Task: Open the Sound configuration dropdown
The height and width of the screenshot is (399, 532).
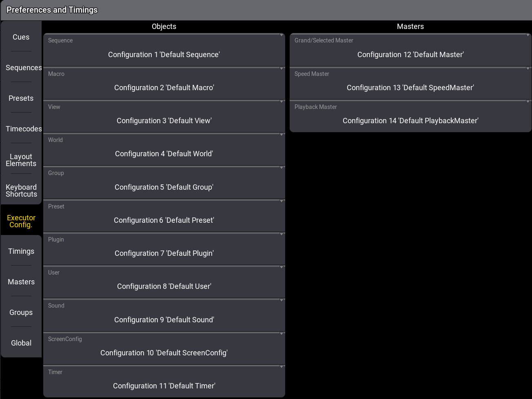Action: (x=164, y=315)
